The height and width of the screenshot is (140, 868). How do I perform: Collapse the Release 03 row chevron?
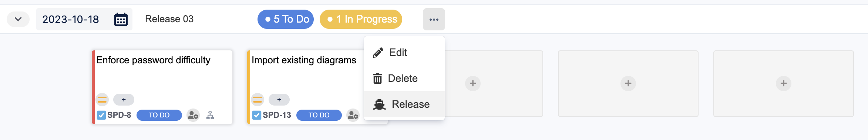pos(18,19)
